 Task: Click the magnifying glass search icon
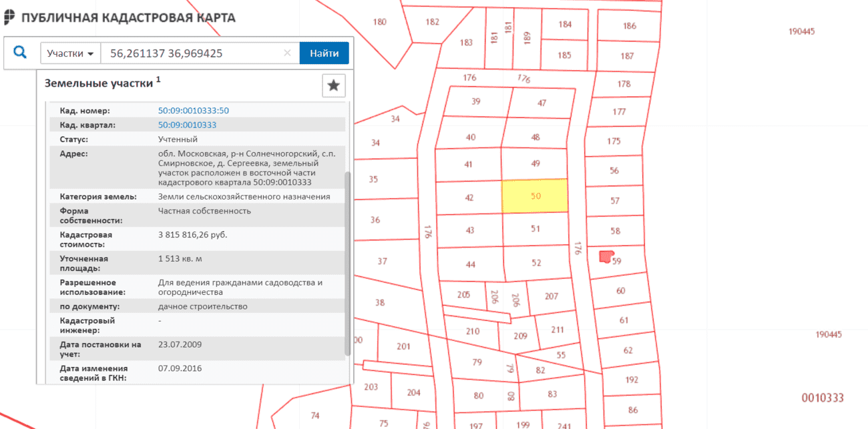20,53
